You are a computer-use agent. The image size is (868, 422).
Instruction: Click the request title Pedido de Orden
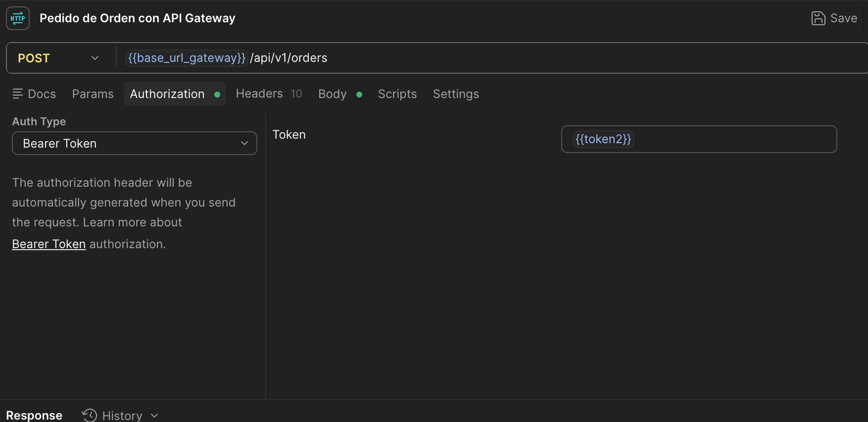click(137, 18)
